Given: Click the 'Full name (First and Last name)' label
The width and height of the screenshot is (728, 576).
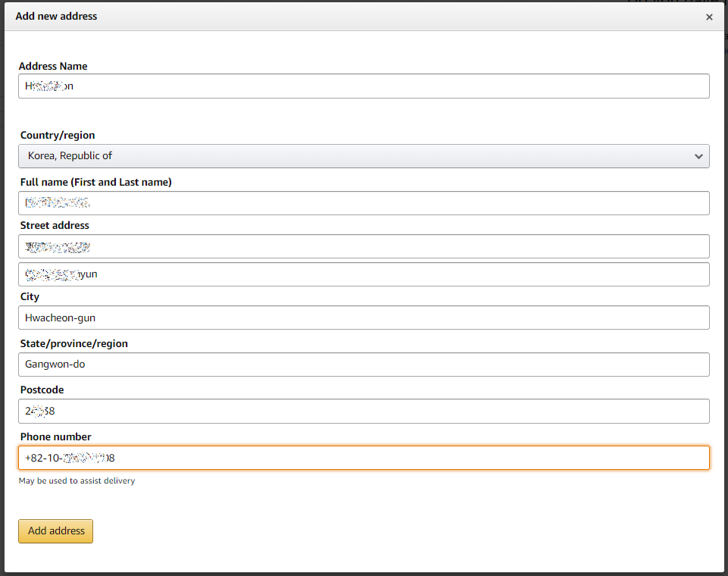Looking at the screenshot, I should [x=95, y=182].
